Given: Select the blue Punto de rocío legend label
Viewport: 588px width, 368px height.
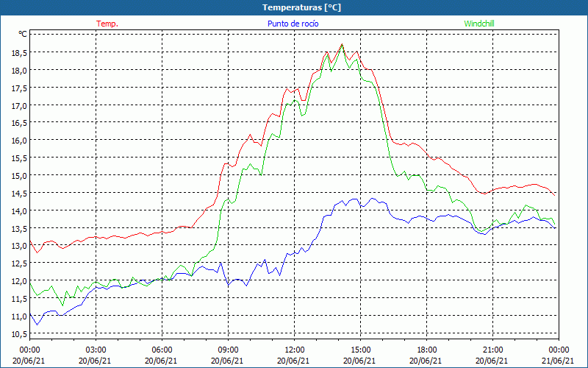Looking at the screenshot, I should coord(293,24).
